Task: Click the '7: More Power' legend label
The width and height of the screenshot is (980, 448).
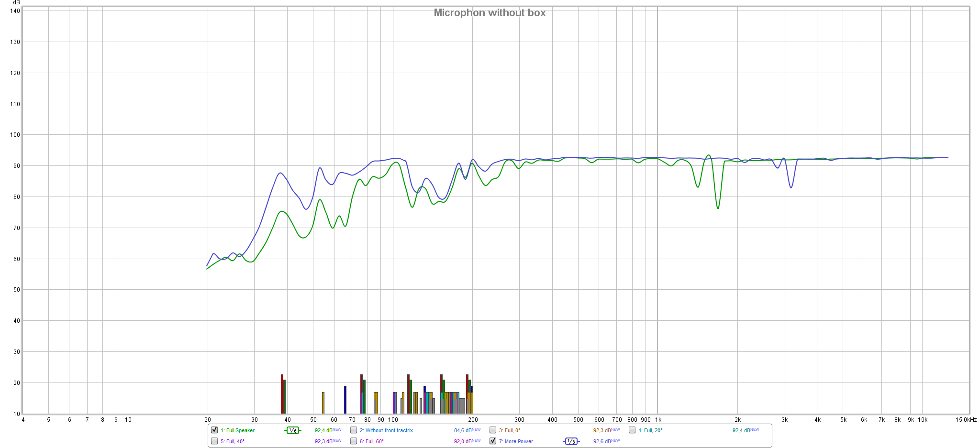Action: click(516, 441)
